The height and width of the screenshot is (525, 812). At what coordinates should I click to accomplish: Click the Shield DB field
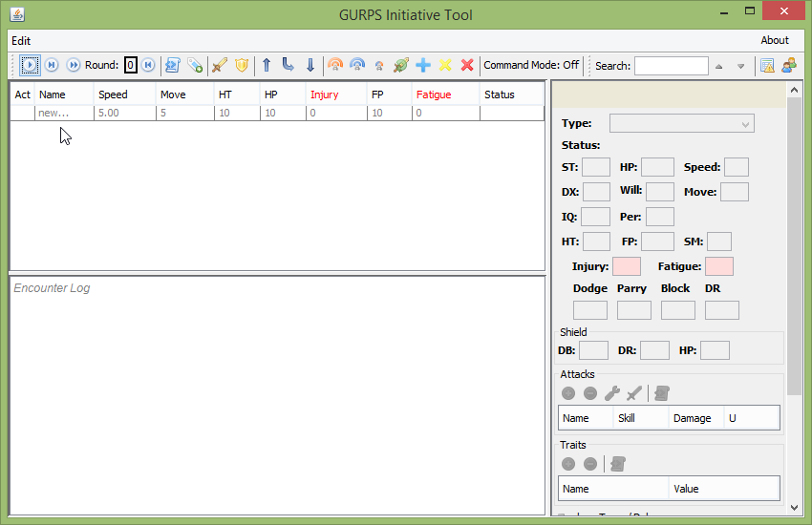pyautogui.click(x=593, y=350)
